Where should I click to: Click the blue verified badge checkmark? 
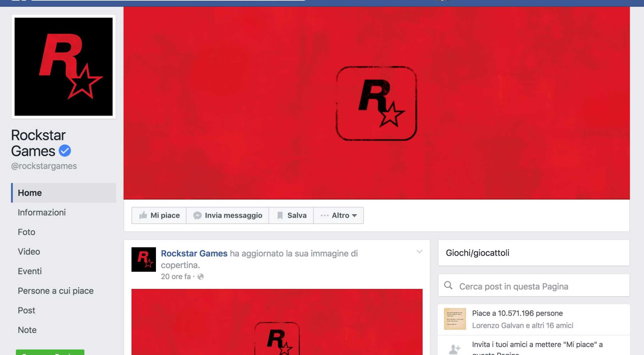[65, 151]
